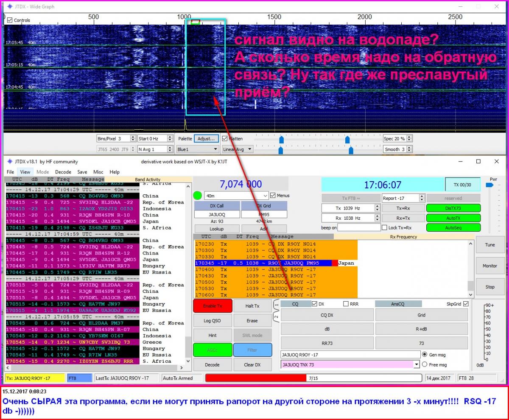Click the Pwr slider blue handle
This screenshot has width=509, height=420.
point(489,185)
